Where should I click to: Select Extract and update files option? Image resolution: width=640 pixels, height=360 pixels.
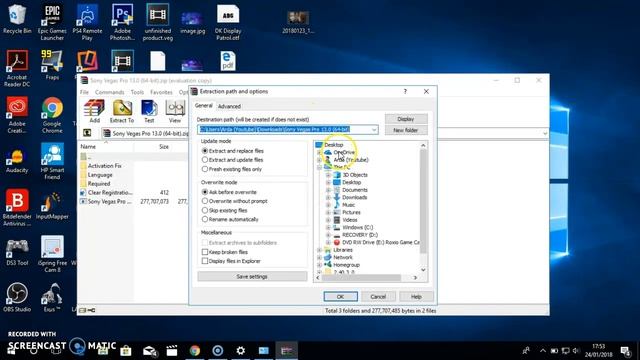(x=233, y=160)
